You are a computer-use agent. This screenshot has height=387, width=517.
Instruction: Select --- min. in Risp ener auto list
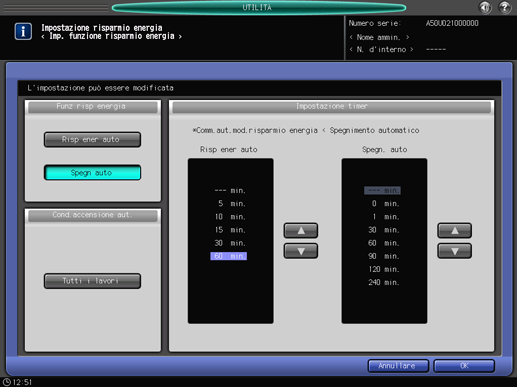229,191
